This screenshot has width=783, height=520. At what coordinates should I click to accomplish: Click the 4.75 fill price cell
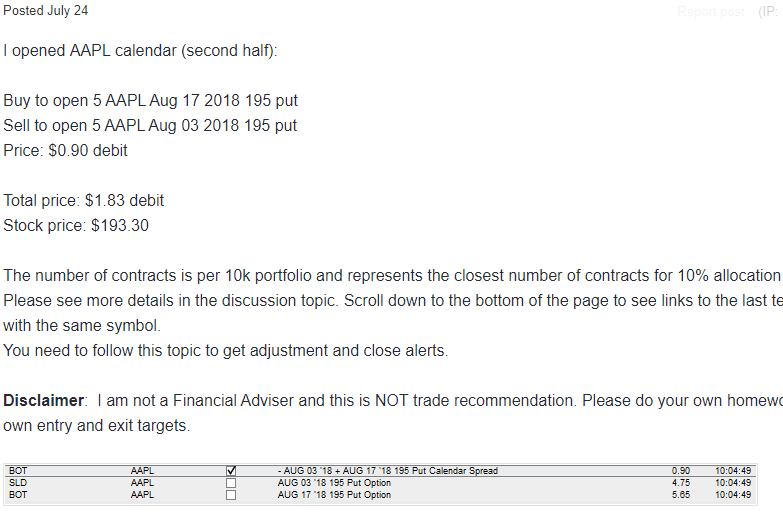(x=681, y=483)
